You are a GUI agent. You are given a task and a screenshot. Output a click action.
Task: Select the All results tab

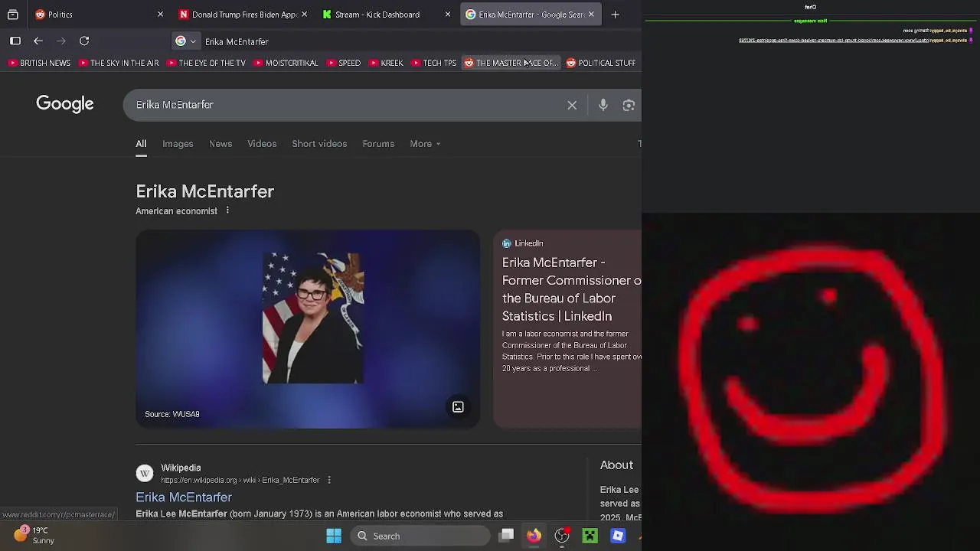tap(141, 144)
